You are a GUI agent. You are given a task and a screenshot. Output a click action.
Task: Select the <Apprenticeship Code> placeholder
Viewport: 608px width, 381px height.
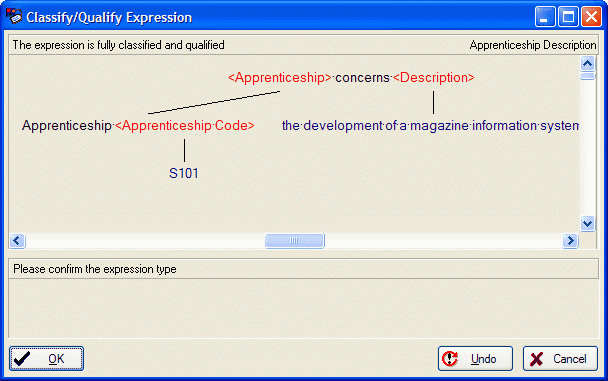[185, 126]
